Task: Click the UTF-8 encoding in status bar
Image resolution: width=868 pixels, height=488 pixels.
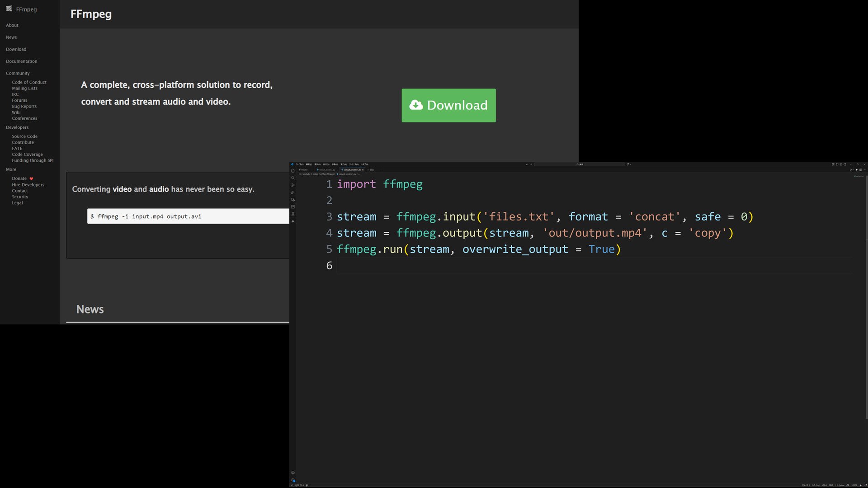Action: [x=824, y=485]
